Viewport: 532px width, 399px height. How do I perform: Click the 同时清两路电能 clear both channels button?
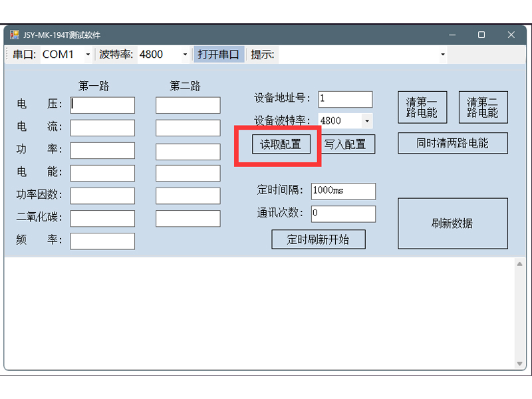click(452, 143)
